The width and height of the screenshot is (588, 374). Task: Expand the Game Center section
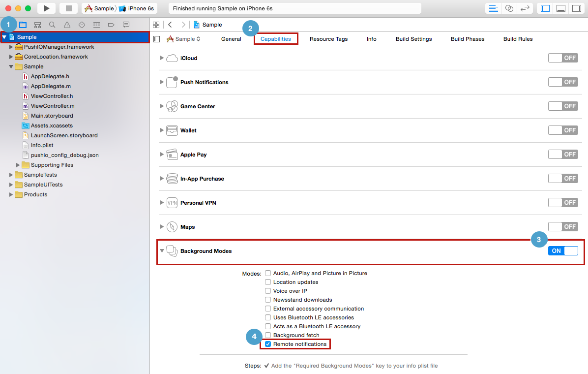tap(162, 106)
